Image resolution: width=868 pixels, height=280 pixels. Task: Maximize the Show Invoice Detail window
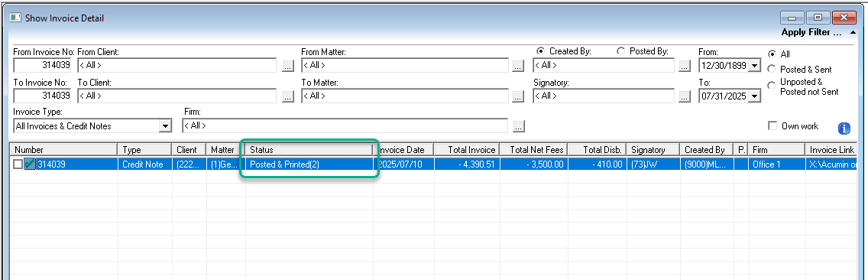tap(818, 17)
